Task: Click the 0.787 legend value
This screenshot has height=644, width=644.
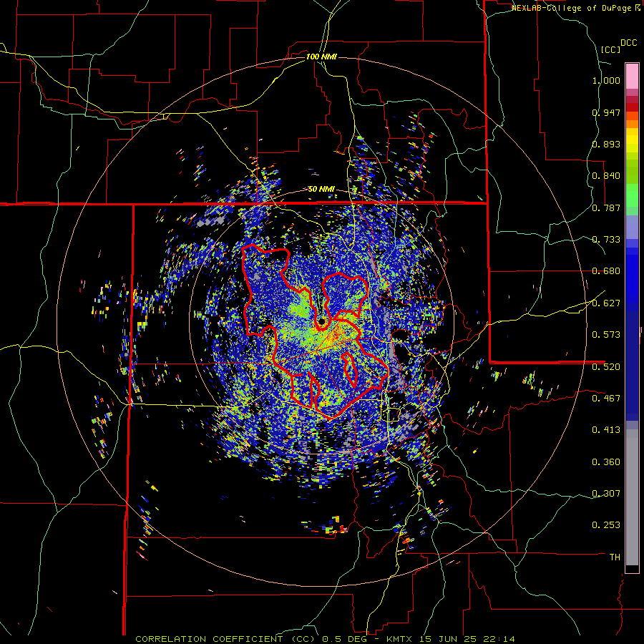Action: (x=606, y=208)
